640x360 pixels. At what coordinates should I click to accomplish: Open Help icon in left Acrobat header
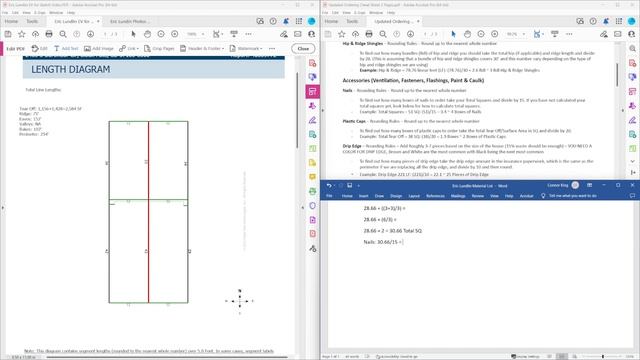pos(273,21)
